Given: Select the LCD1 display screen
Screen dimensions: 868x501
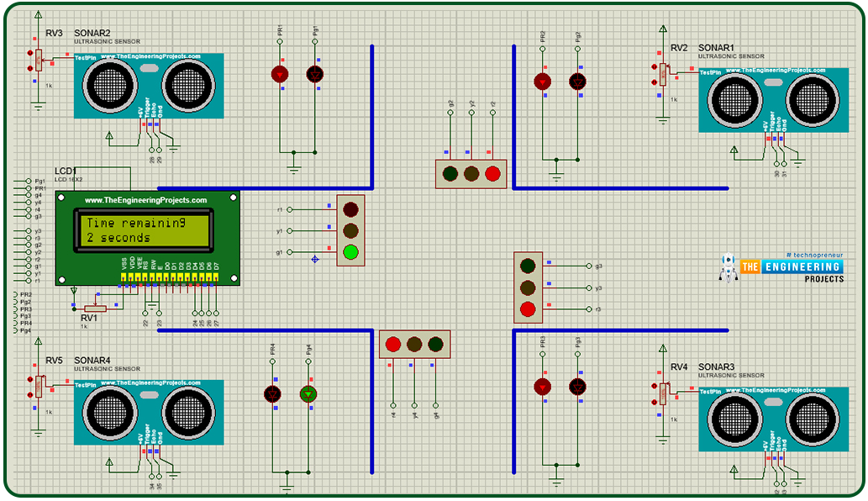Looking at the screenshot, I should [x=144, y=231].
